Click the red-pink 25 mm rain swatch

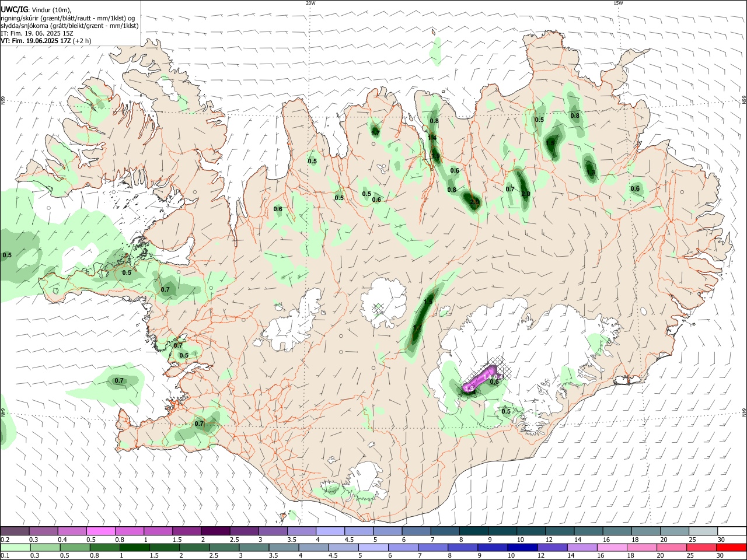[x=701, y=547]
